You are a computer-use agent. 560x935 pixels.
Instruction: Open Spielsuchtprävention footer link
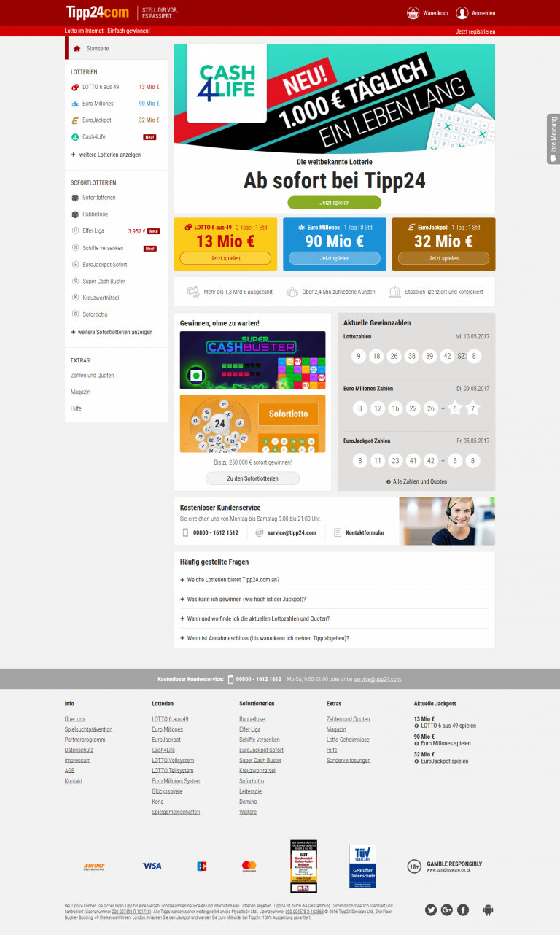[88, 729]
